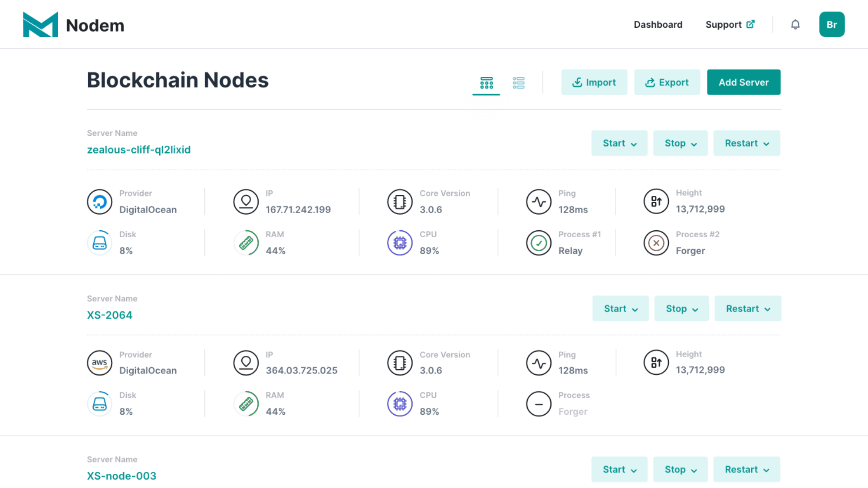Expand Restart dropdown for XS-node-003
This screenshot has width=868, height=488.
[747, 469]
